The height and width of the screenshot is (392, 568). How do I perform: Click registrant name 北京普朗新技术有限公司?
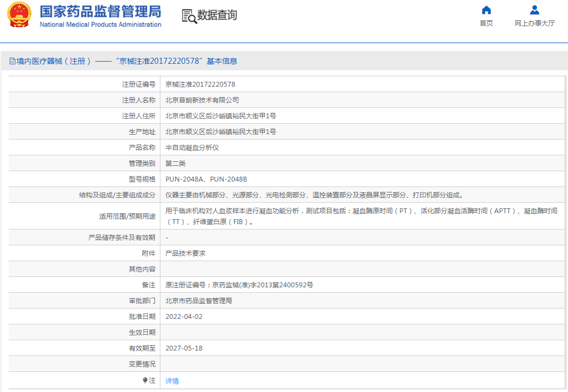[202, 100]
